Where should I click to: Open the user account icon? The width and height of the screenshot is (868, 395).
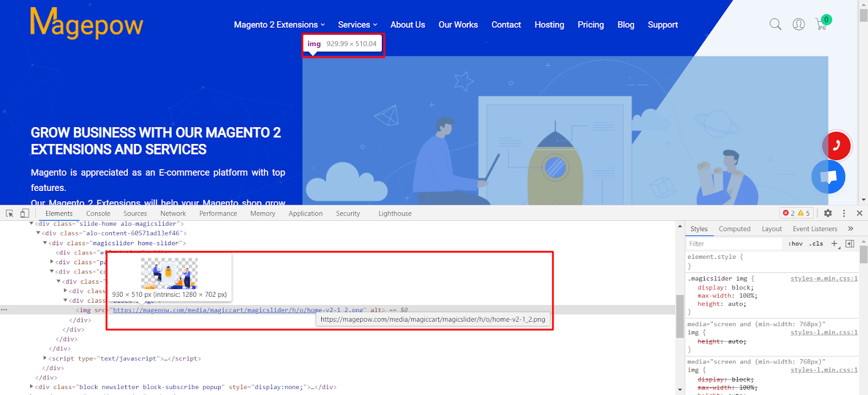click(799, 24)
